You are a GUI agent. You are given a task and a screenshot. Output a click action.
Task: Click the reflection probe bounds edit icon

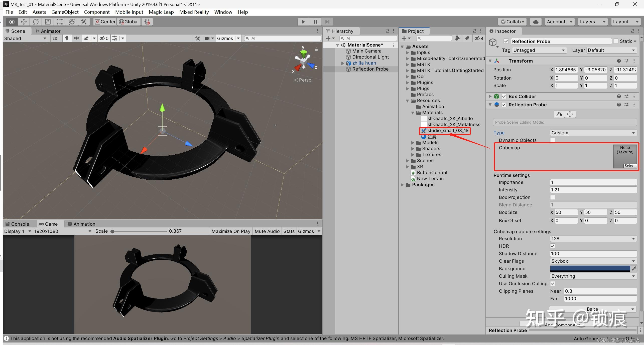559,114
